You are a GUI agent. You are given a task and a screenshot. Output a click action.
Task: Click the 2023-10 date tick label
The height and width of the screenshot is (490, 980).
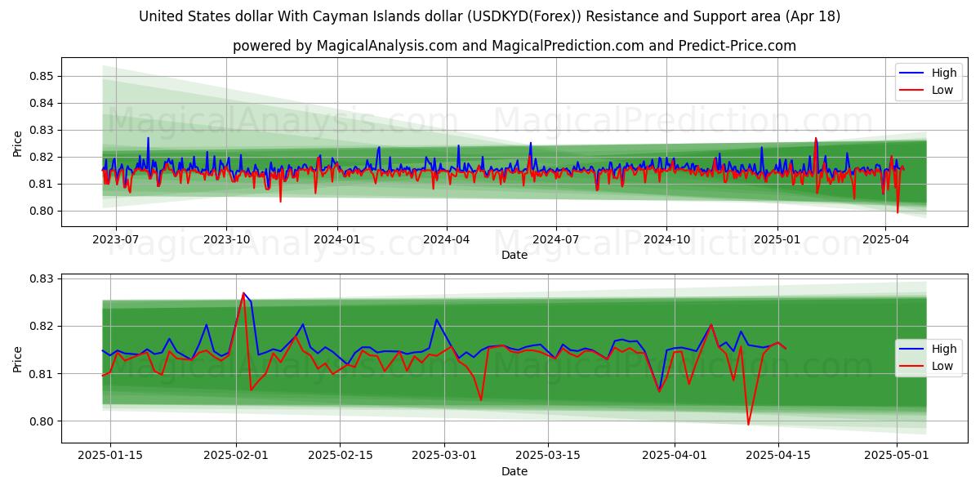click(x=226, y=239)
